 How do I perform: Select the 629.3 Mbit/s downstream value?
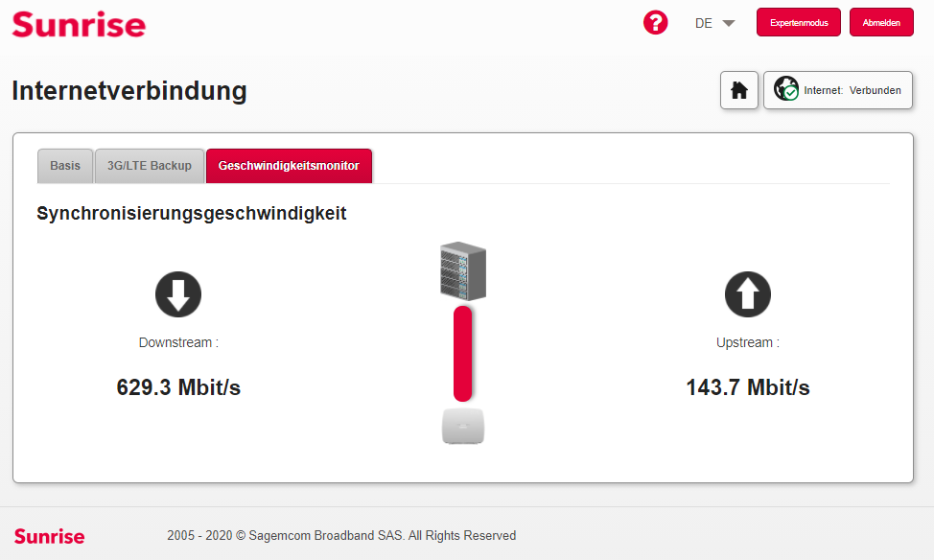click(178, 387)
